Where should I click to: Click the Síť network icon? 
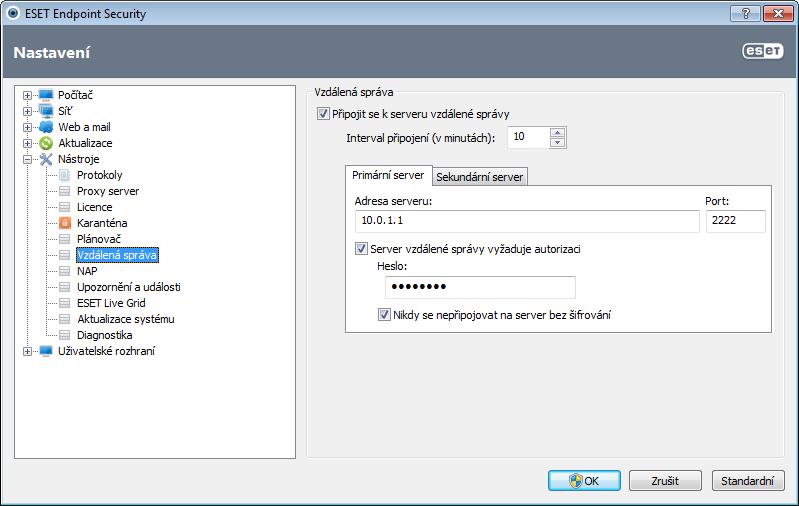(46, 111)
